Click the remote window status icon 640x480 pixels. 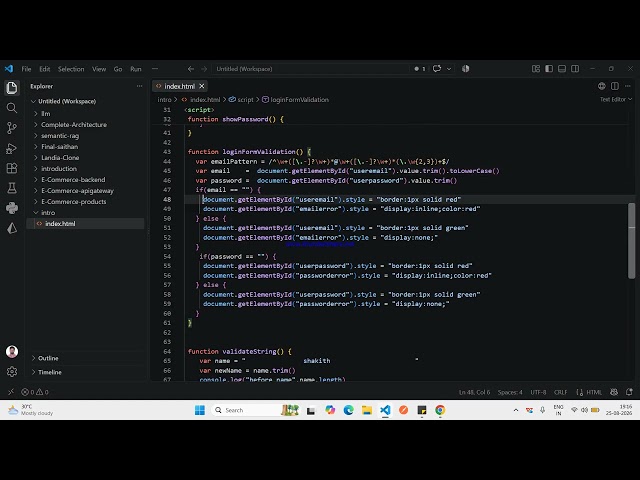pos(11,392)
